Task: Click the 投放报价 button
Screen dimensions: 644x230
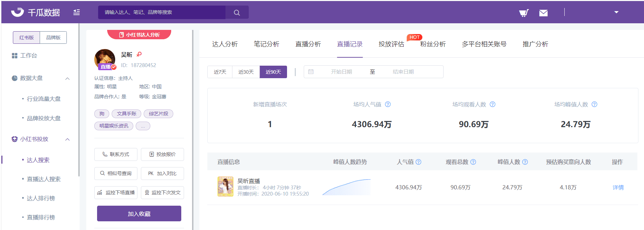Action: tap(162, 154)
